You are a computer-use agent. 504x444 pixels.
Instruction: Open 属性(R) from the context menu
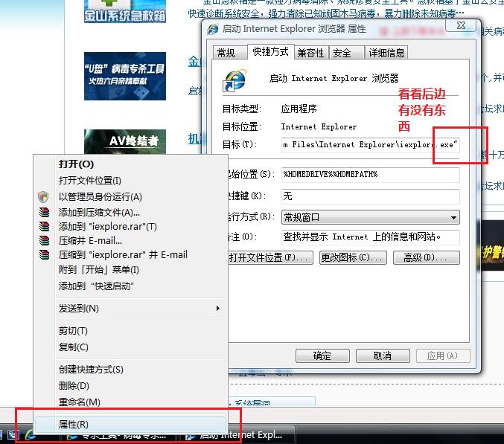pyautogui.click(x=130, y=425)
